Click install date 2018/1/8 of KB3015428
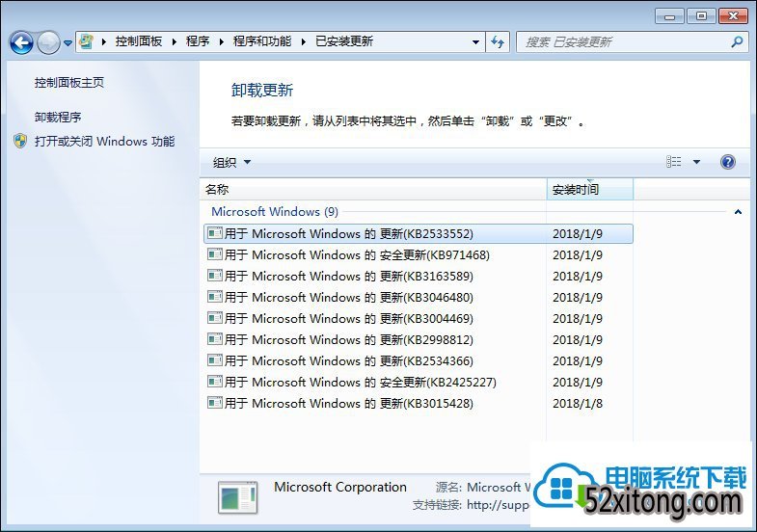The width and height of the screenshot is (757, 532). point(578,404)
